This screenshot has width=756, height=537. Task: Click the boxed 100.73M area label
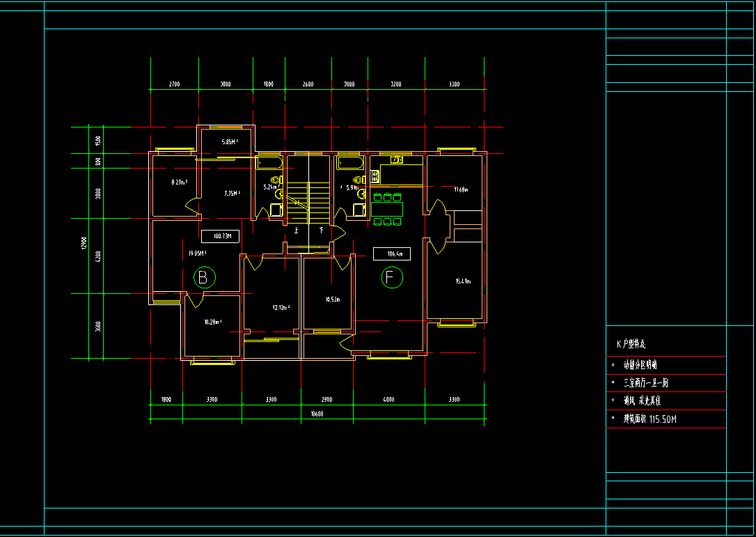[x=220, y=236]
